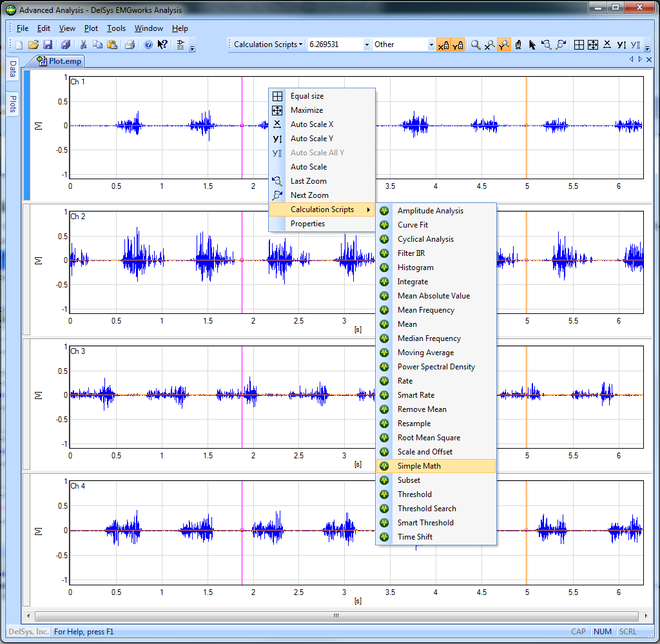Select Auto Scale Y in context menu
Viewport: 660px width, 644px height.
tap(311, 139)
